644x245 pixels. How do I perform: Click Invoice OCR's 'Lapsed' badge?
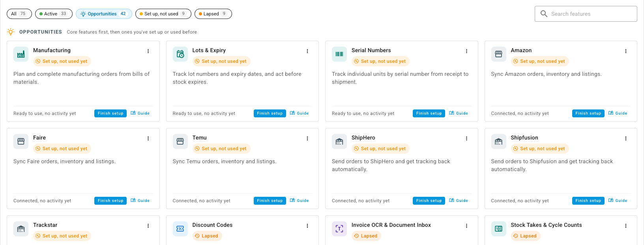[366, 236]
